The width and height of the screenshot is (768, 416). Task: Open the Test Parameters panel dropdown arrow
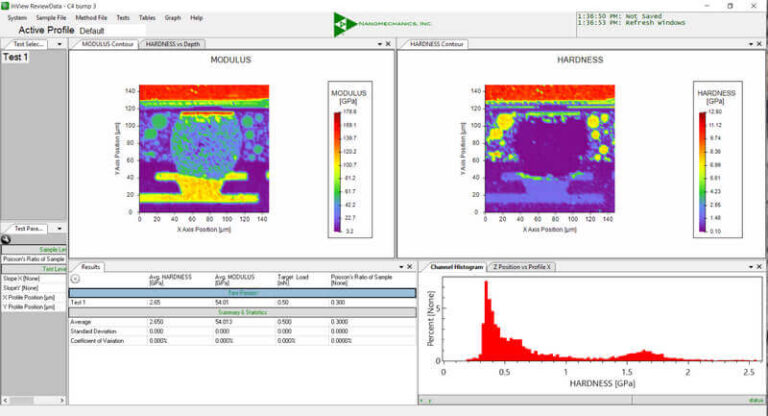pos(55,228)
